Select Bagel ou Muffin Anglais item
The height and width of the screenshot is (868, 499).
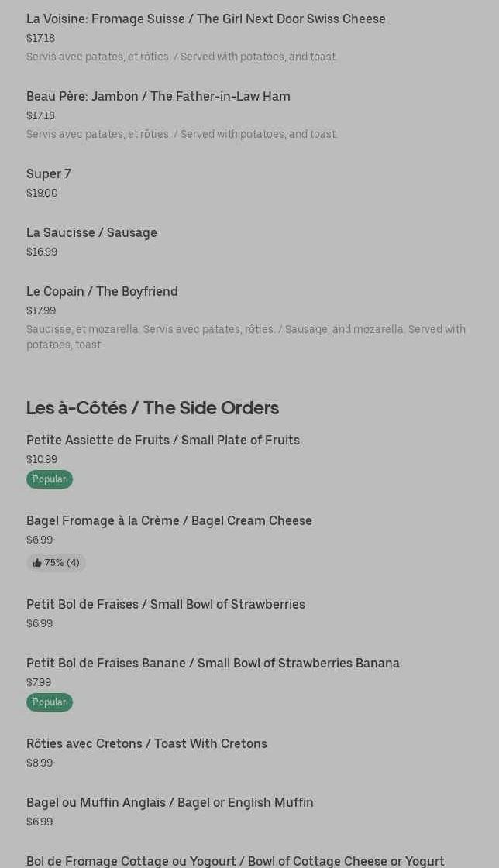click(170, 802)
